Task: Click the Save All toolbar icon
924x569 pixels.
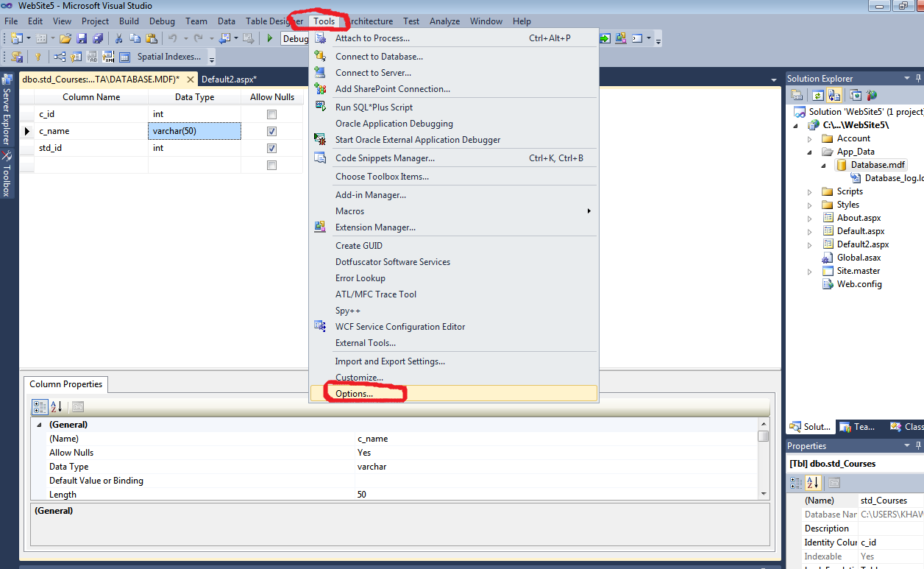Action: pyautogui.click(x=97, y=38)
